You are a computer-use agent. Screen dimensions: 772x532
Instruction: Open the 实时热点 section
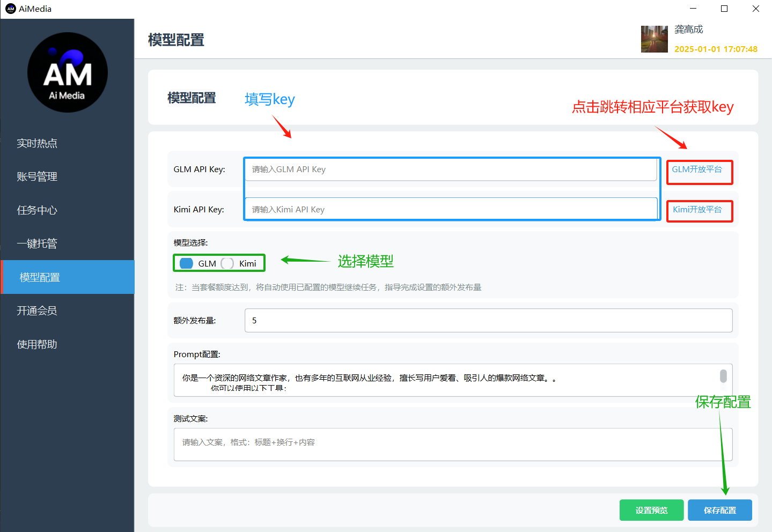coord(36,143)
